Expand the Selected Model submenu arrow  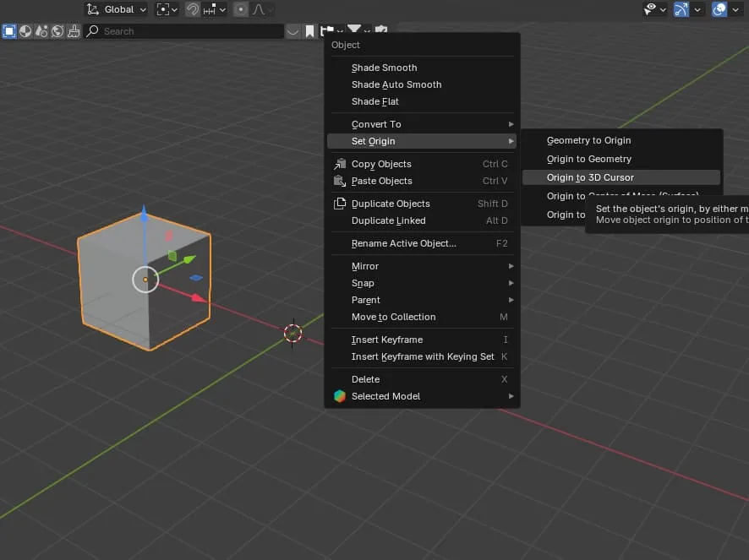coord(511,396)
